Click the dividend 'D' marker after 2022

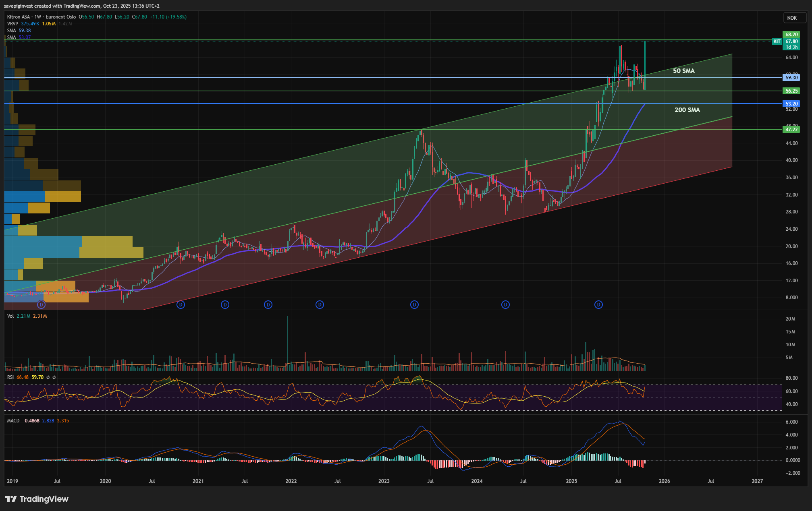[320, 305]
